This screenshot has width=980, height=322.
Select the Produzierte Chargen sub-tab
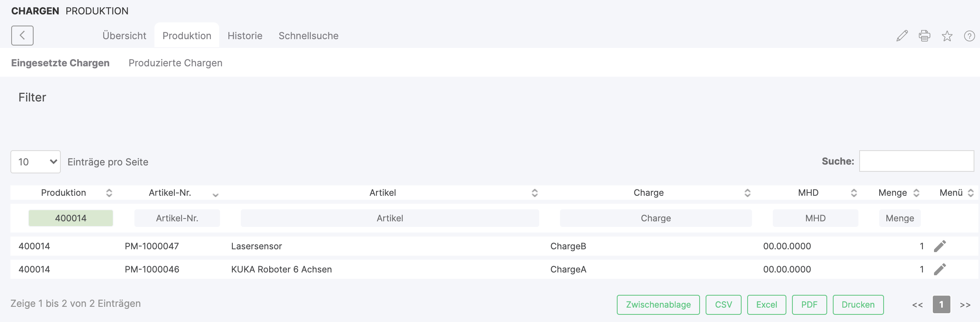coord(175,63)
